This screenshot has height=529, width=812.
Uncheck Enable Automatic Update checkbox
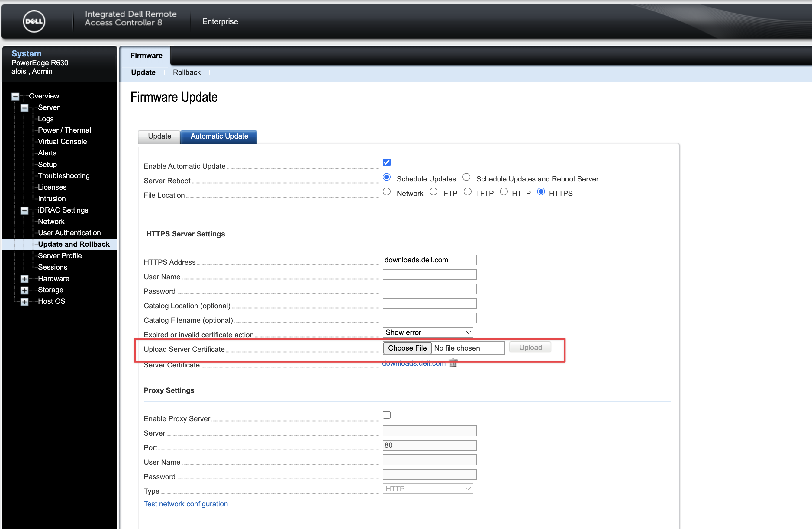(386, 162)
